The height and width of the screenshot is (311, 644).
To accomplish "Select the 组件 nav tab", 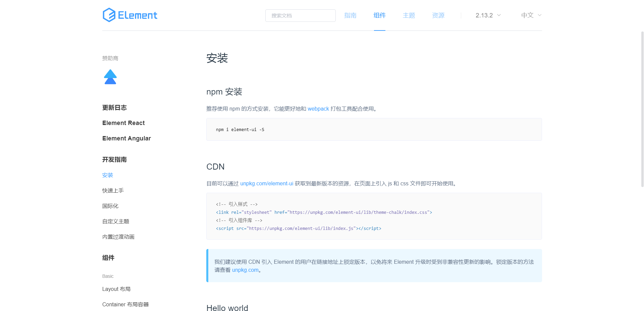I will pyautogui.click(x=379, y=15).
